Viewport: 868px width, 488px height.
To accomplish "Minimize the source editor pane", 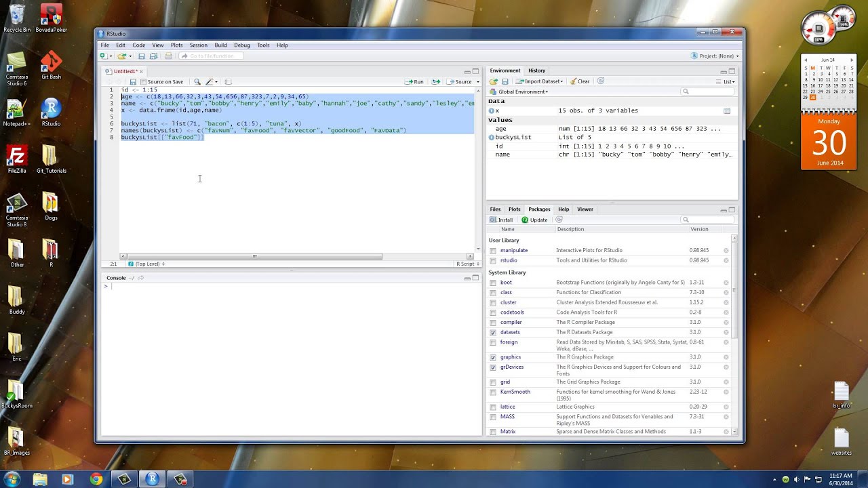I will point(467,71).
